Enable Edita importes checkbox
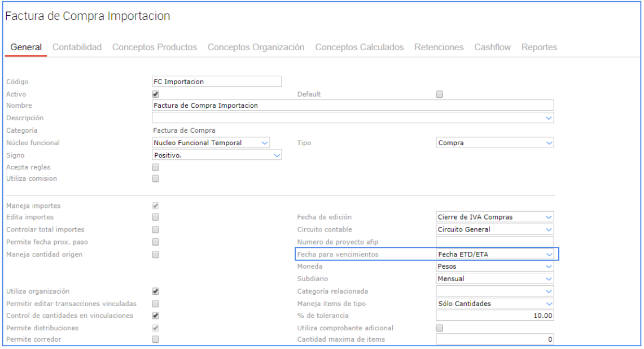 point(156,217)
